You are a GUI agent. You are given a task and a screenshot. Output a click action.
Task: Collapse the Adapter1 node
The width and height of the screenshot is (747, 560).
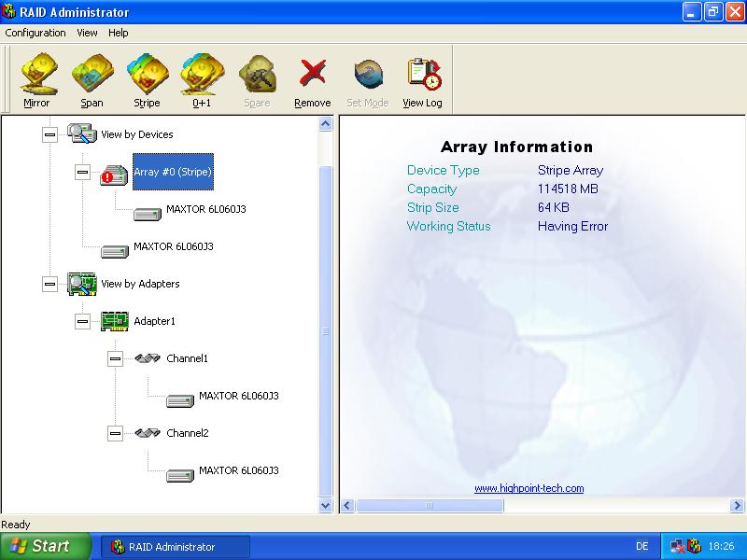click(82, 321)
